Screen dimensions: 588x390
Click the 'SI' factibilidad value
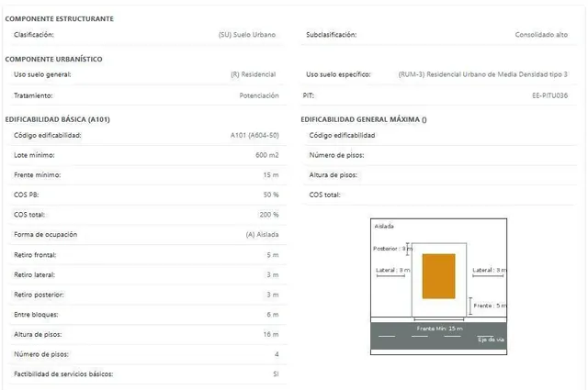click(x=276, y=374)
